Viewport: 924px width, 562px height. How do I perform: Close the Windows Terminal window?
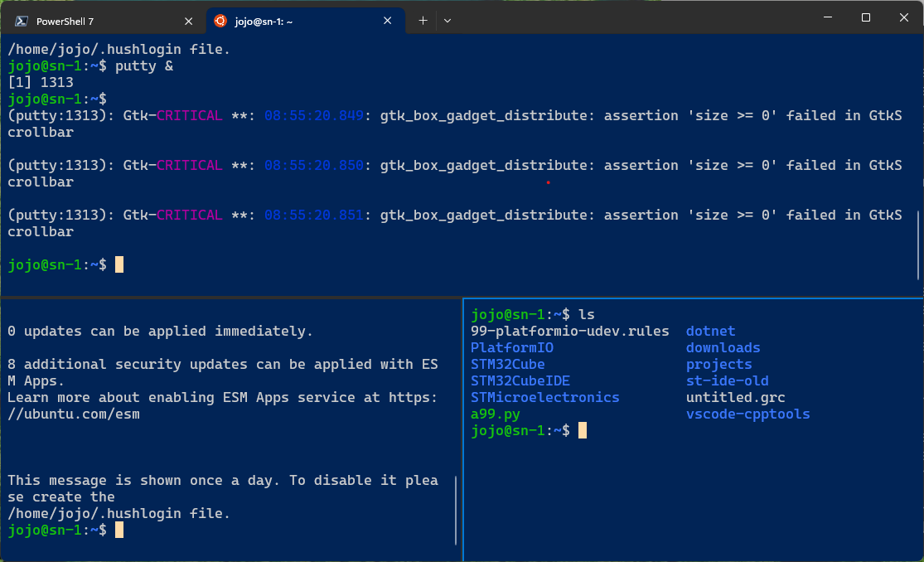(x=902, y=17)
